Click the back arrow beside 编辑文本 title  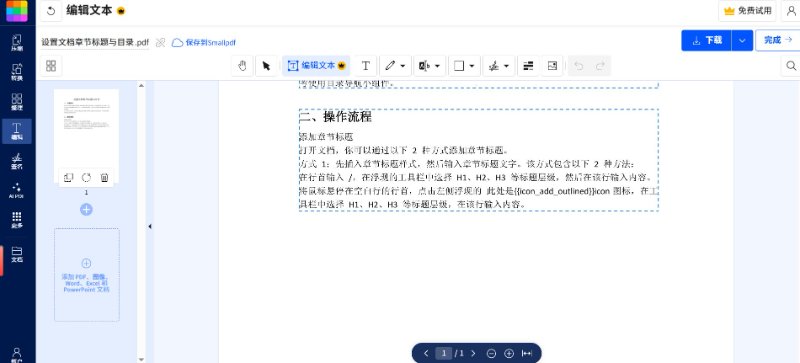point(51,11)
